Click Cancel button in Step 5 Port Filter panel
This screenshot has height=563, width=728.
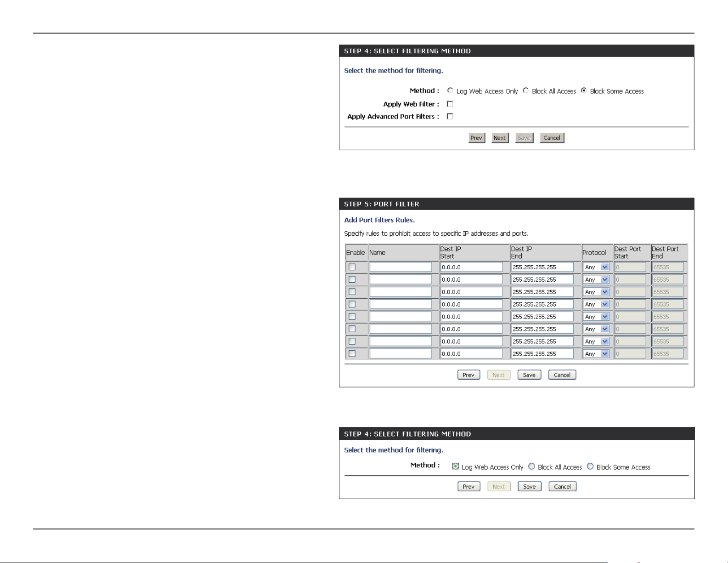(562, 375)
